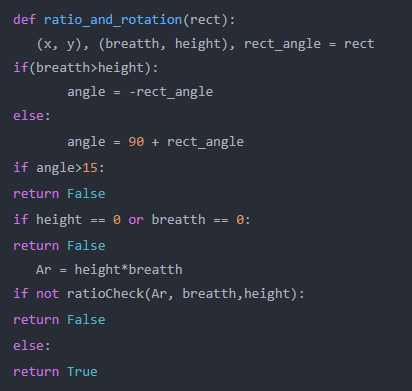
Task: Click the word height in the zero check
Action: click(59, 220)
